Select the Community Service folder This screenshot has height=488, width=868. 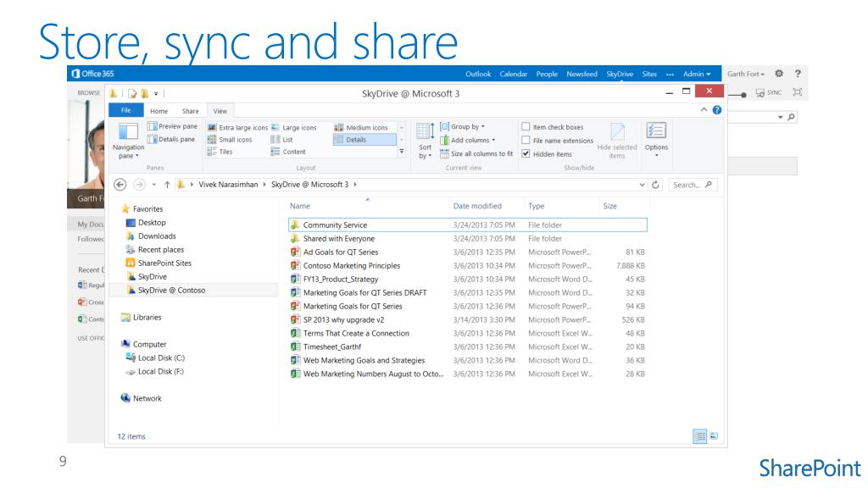[468, 225]
